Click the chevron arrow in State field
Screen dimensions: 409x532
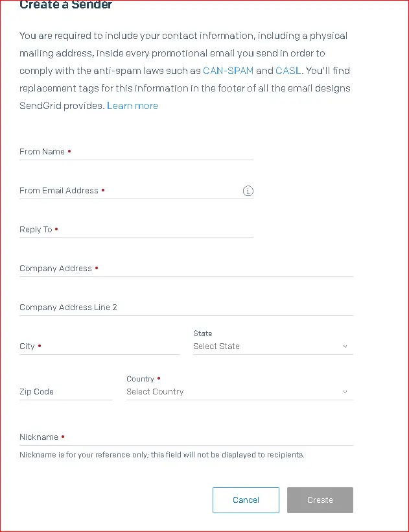click(x=345, y=346)
